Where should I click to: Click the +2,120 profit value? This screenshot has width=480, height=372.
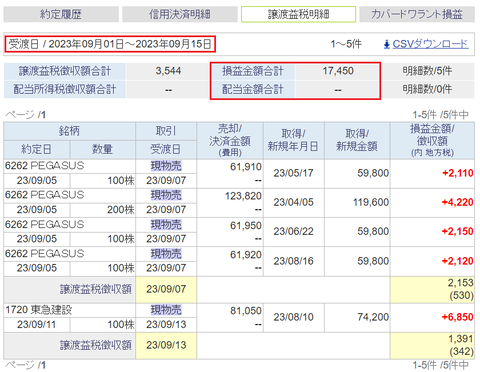457,261
